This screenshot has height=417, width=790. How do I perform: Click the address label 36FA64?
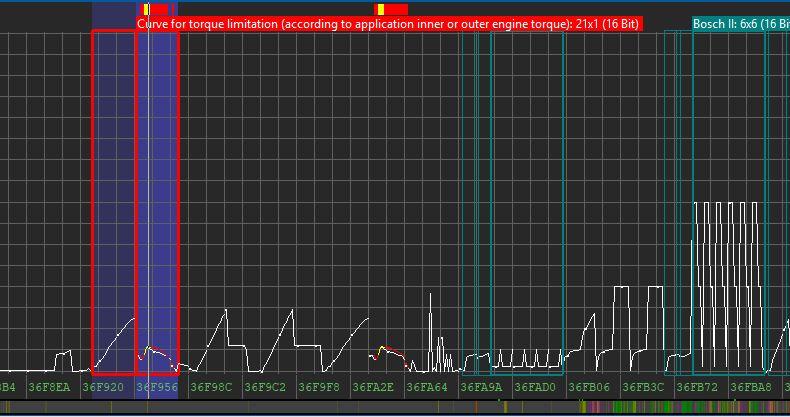click(x=427, y=387)
